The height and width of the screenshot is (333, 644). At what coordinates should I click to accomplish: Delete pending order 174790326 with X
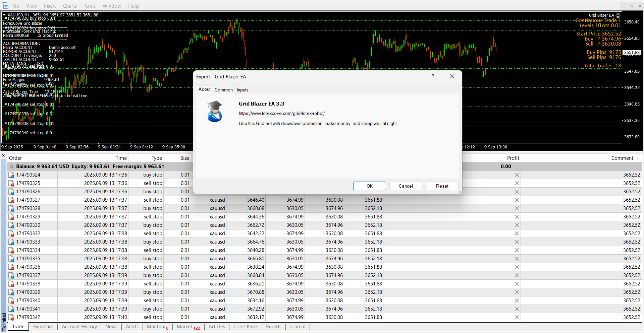point(517,192)
